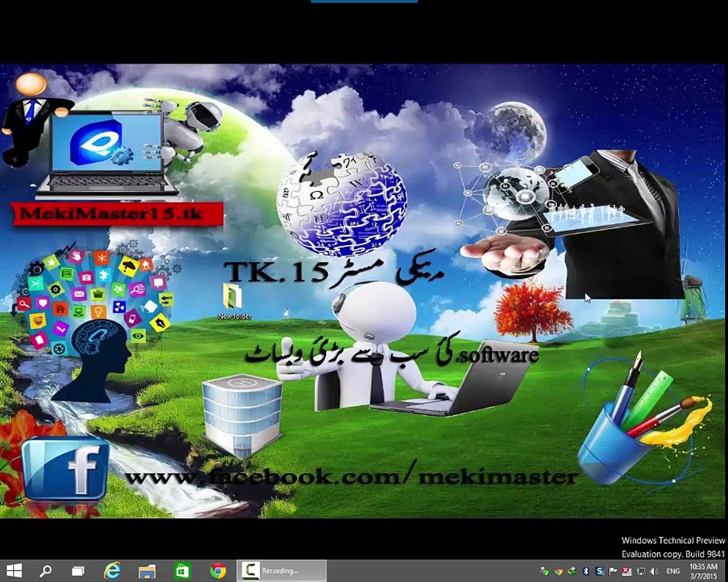The height and width of the screenshot is (582, 728).
Task: Click the Internet Download Manager tray icon
Action: (x=572, y=571)
